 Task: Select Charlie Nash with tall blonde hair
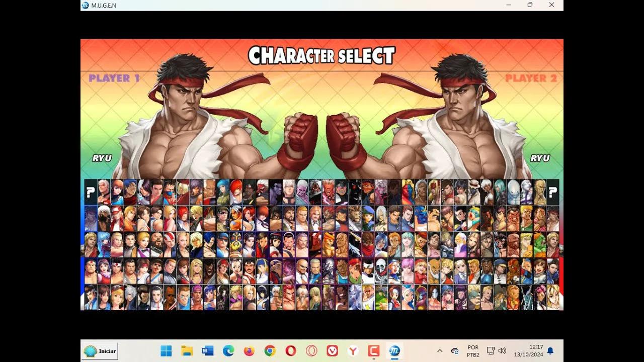pyautogui.click(x=527, y=244)
